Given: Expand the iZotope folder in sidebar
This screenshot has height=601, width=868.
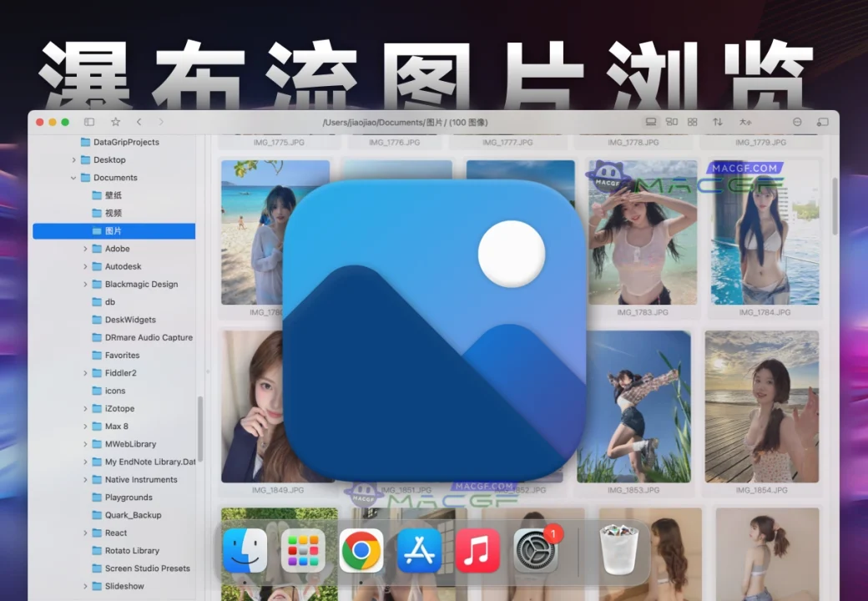Looking at the screenshot, I should (x=84, y=408).
